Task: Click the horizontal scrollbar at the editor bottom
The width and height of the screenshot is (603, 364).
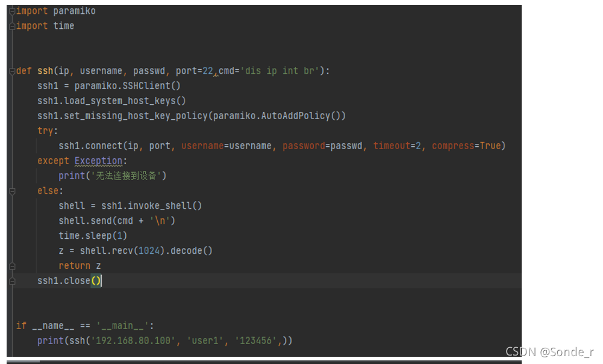Action: (23, 362)
